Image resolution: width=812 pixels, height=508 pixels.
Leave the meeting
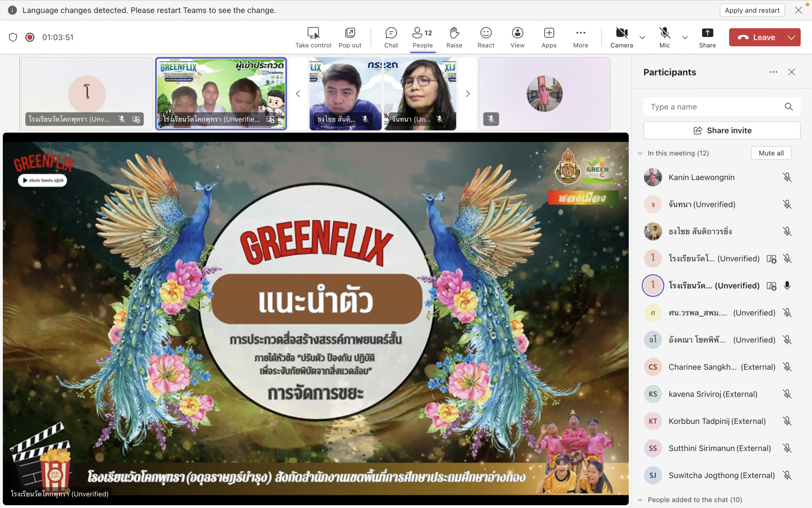pyautogui.click(x=756, y=37)
